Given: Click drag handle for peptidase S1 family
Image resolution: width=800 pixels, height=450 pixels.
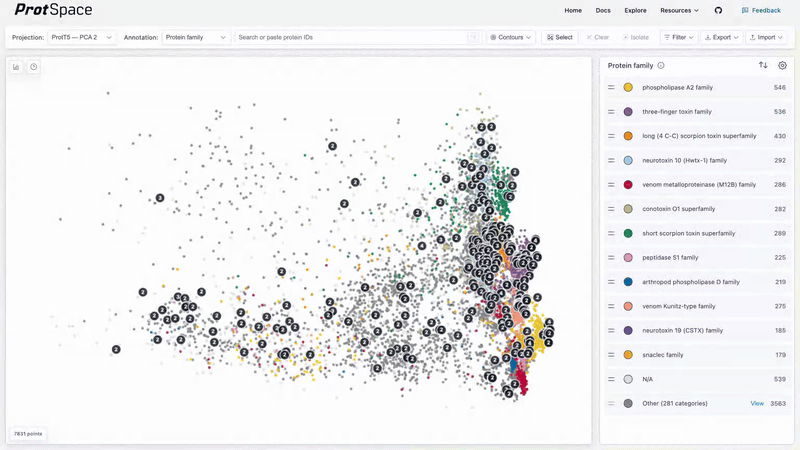Looking at the screenshot, I should [x=611, y=258].
